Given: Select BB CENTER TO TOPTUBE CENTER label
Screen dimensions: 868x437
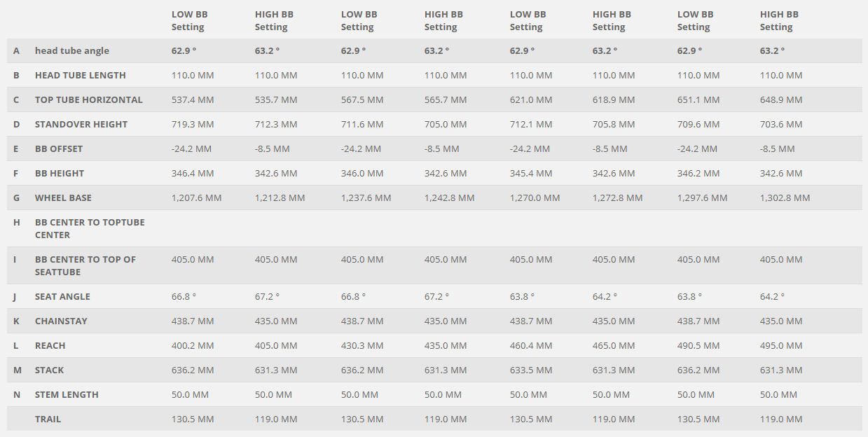Looking at the screenshot, I should 90,228.
